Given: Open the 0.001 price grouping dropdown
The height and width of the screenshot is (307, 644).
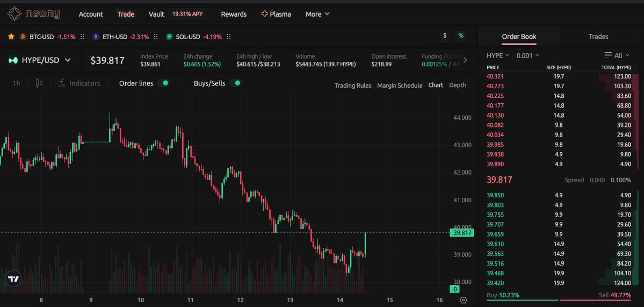Looking at the screenshot, I should [x=528, y=55].
